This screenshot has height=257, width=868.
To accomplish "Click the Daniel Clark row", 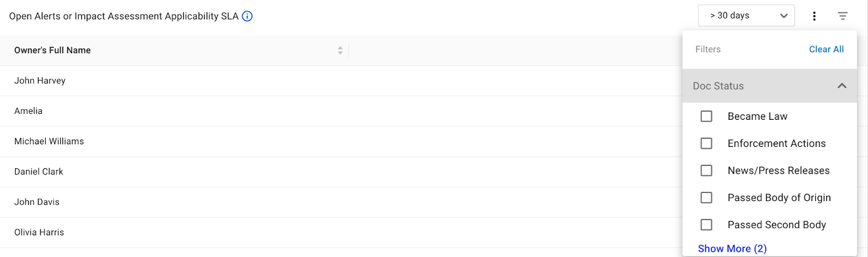I will tap(39, 172).
